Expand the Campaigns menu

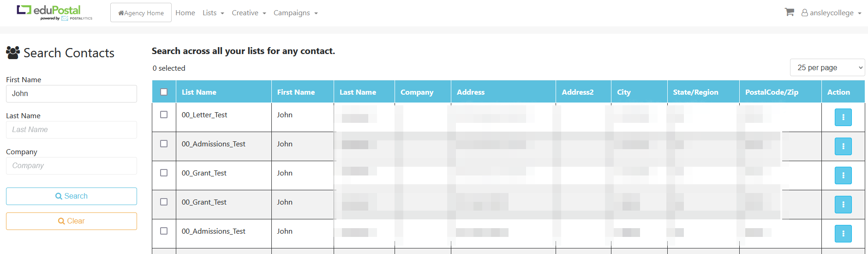pos(295,13)
